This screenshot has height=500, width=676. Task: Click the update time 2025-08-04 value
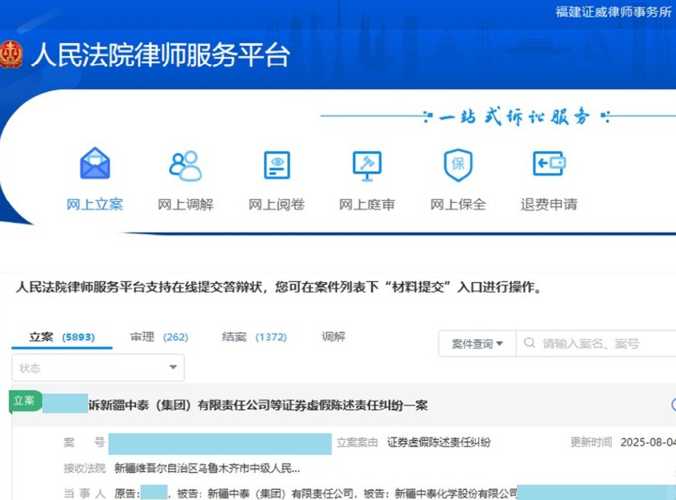[x=648, y=442]
